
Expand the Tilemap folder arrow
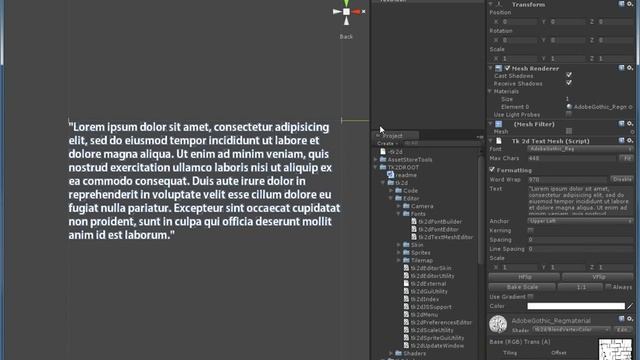pos(399,260)
